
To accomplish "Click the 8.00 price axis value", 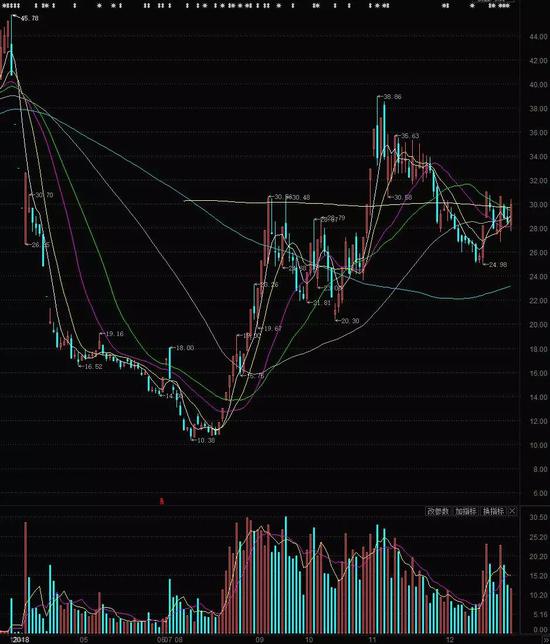I will 540,469.
